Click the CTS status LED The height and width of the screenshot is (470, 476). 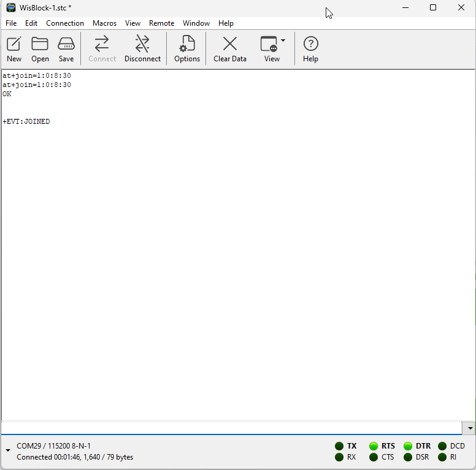tap(374, 457)
